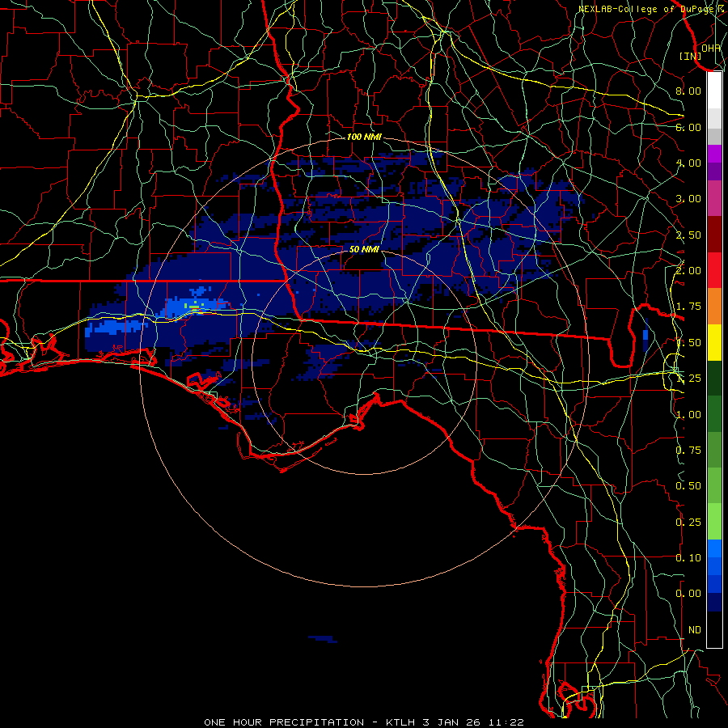Click the 2.00 legend value

[x=688, y=271]
